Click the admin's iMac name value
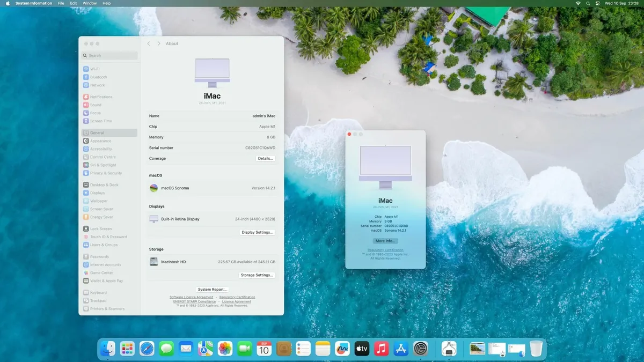644x362 pixels. click(x=264, y=116)
